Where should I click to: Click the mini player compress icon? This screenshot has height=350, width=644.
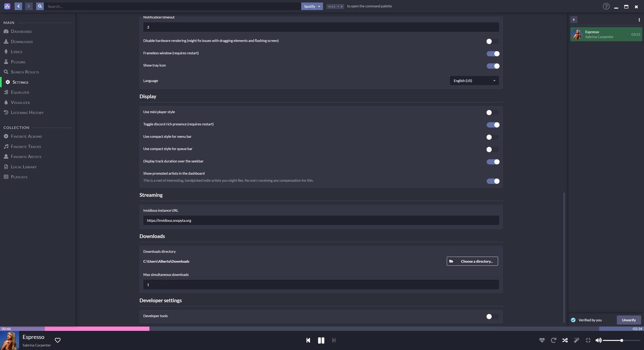tap(588, 340)
